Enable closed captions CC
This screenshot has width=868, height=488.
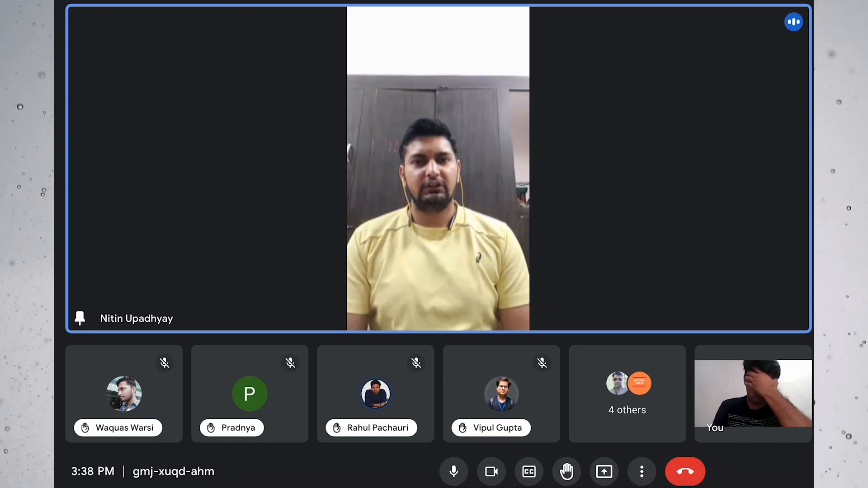528,471
